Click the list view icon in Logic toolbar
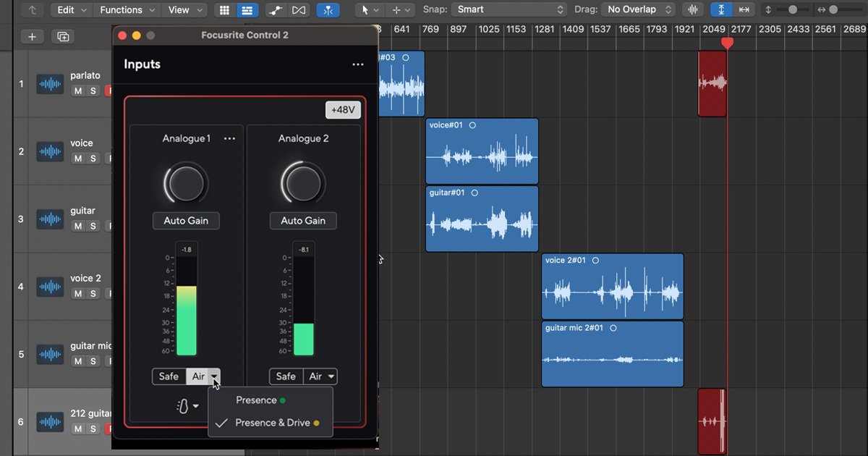Screen dimensions: 868x456 point(247,10)
